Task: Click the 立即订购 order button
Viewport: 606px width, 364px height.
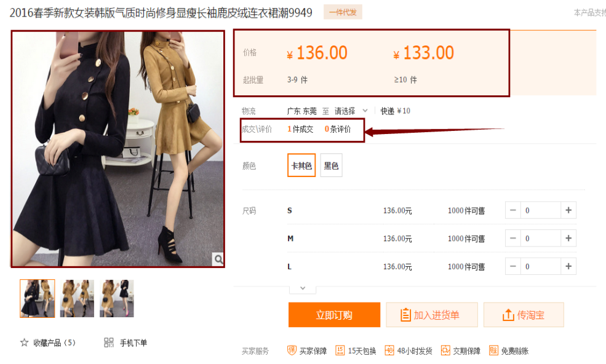Action: pos(334,315)
